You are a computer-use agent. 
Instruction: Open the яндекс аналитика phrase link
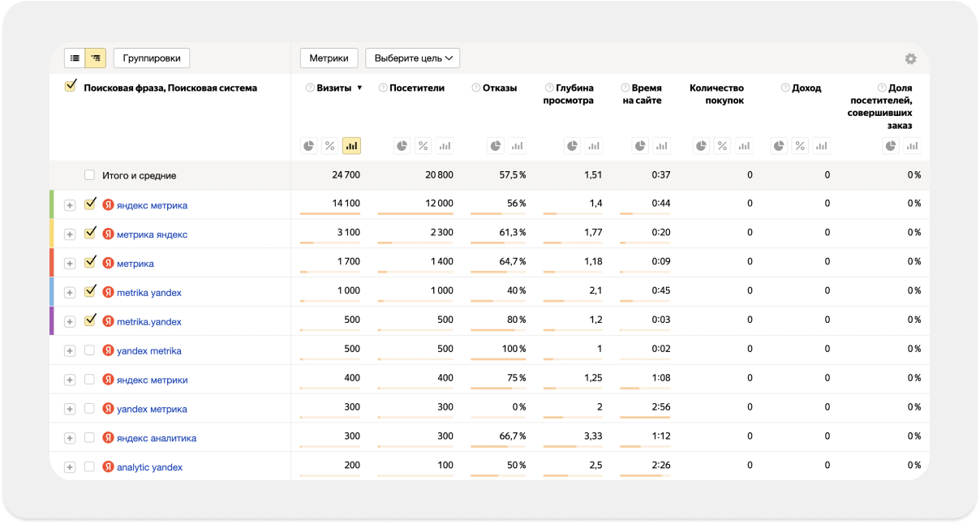click(x=157, y=439)
